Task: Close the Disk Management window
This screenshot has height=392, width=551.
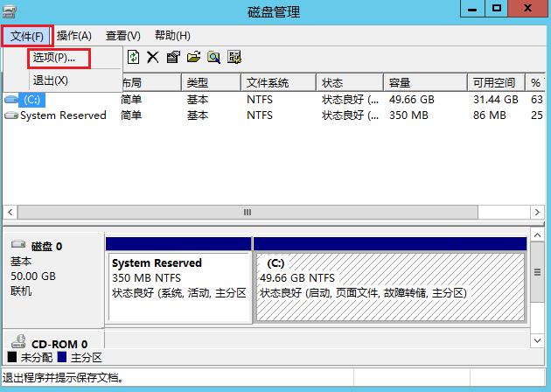Action: coord(527,9)
